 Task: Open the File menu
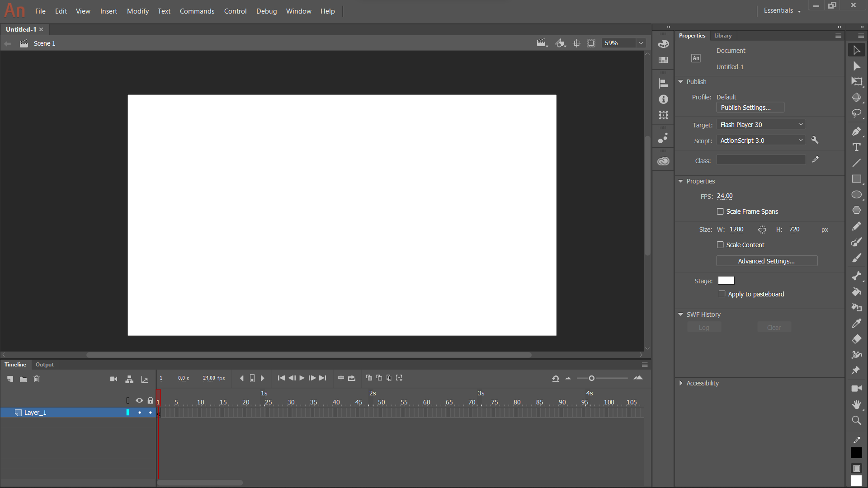point(40,11)
